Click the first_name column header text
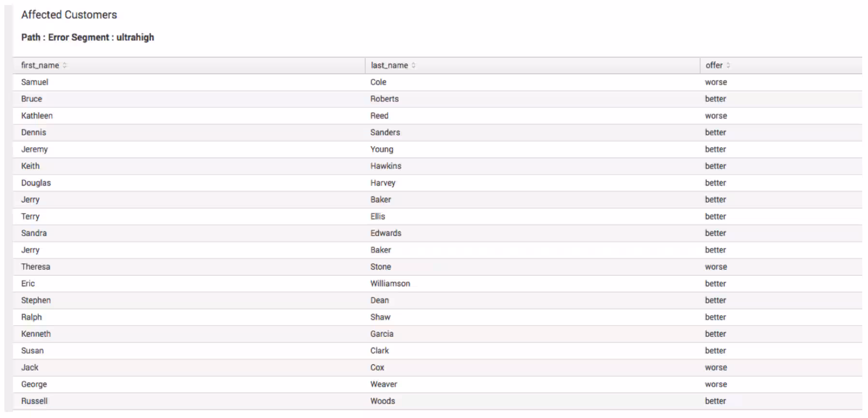 coord(40,65)
